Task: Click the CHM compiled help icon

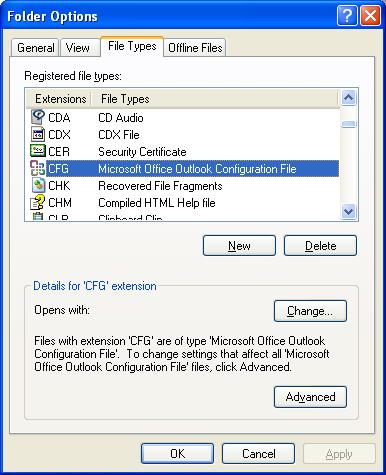Action: 38,202
